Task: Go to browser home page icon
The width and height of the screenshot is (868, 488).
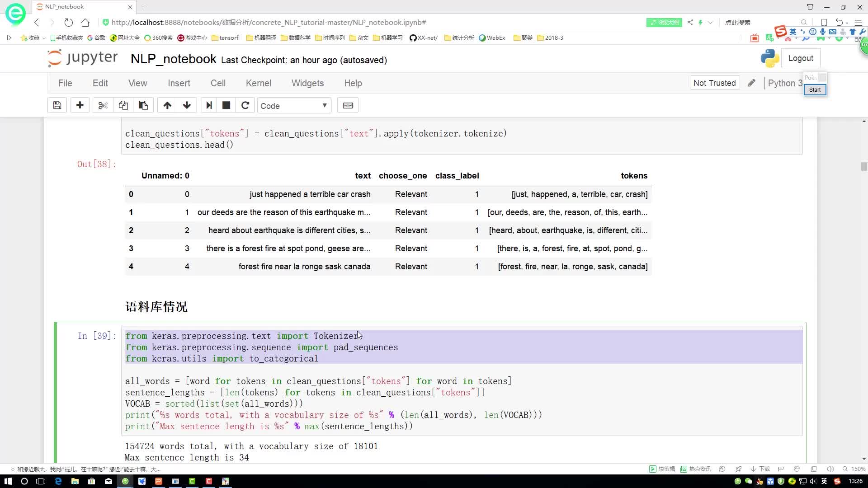Action: click(x=85, y=22)
